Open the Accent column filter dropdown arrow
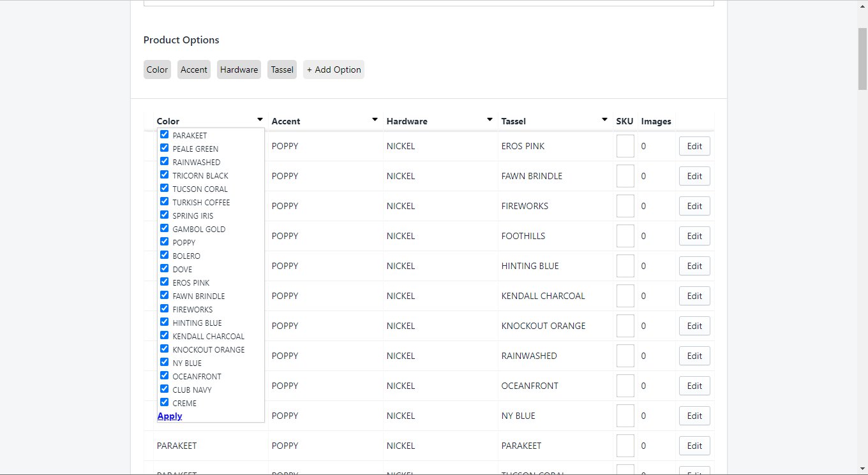The height and width of the screenshot is (475, 868). click(375, 120)
